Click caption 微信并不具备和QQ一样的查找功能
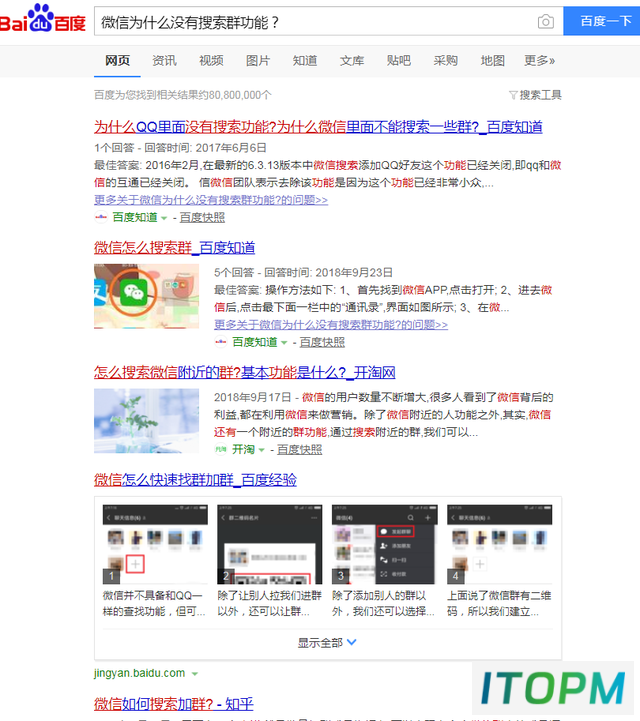The image size is (640, 721). click(154, 603)
